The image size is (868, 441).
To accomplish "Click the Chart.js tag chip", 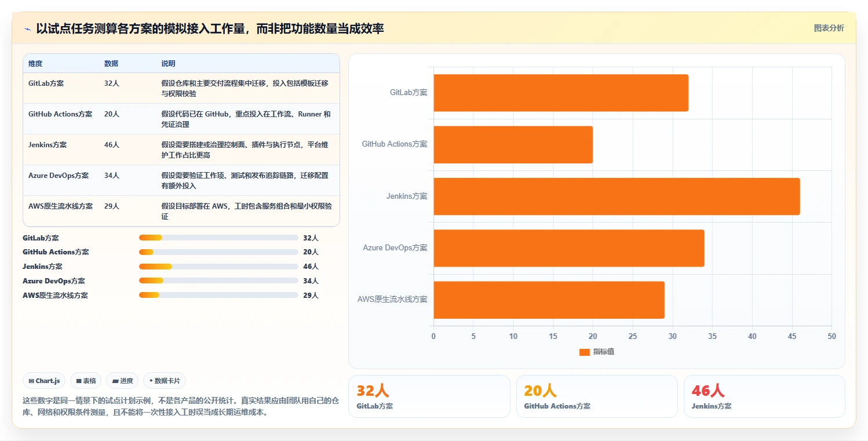I will [x=45, y=381].
